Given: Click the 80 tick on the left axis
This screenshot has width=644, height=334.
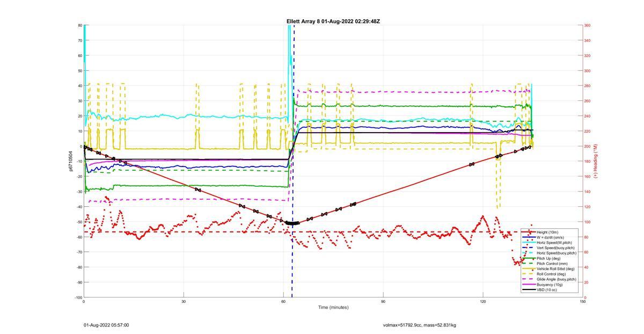Looking at the screenshot, I should (x=79, y=25).
